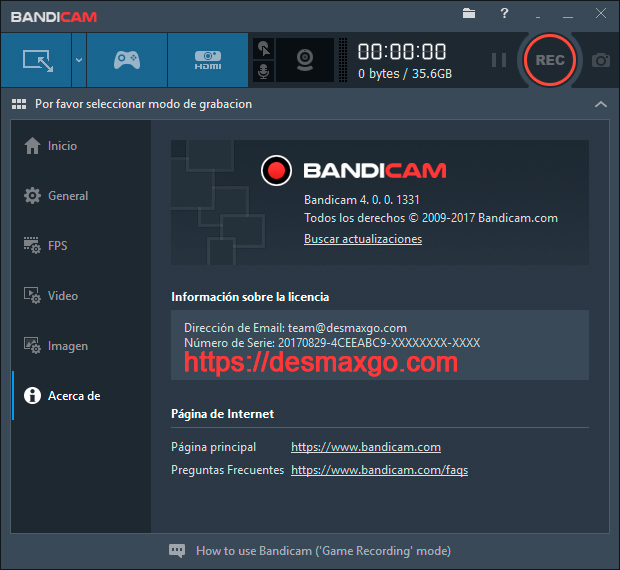Click Preguntas Frecuentes label
Image resolution: width=620 pixels, height=570 pixels.
click(227, 470)
